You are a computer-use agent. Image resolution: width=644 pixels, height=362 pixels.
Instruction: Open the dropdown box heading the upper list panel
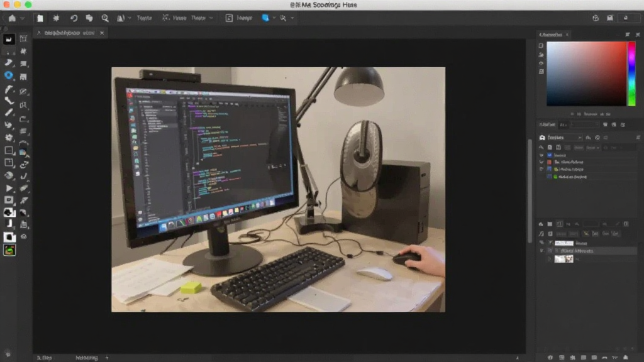[564, 138]
